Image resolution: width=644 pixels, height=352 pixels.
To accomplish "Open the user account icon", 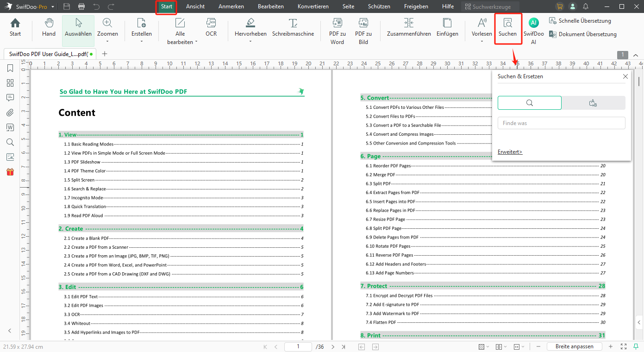I will (573, 6).
